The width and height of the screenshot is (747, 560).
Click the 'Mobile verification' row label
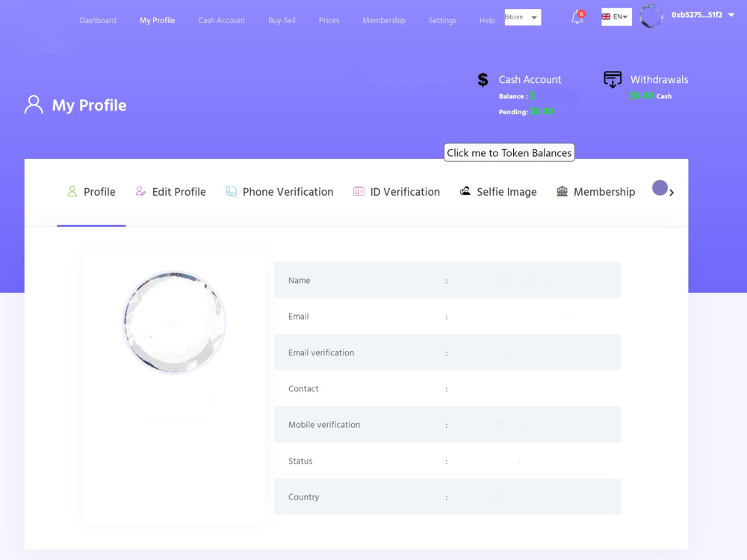[x=324, y=425]
